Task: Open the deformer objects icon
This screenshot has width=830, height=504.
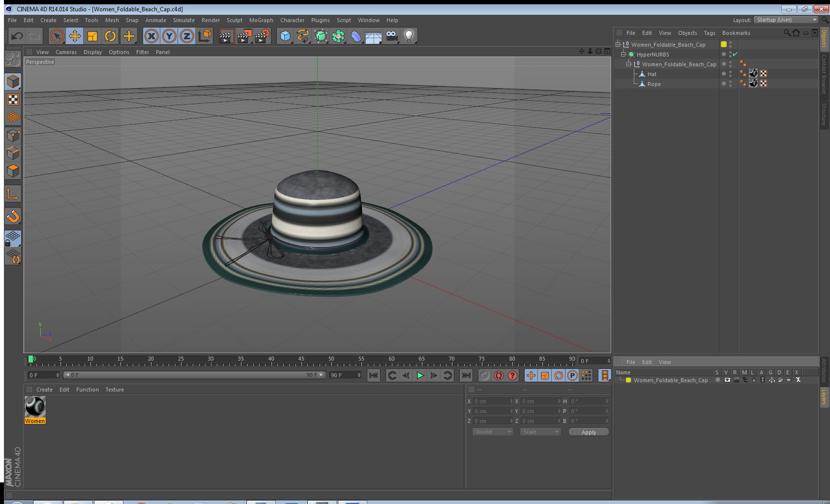Action: click(x=356, y=36)
